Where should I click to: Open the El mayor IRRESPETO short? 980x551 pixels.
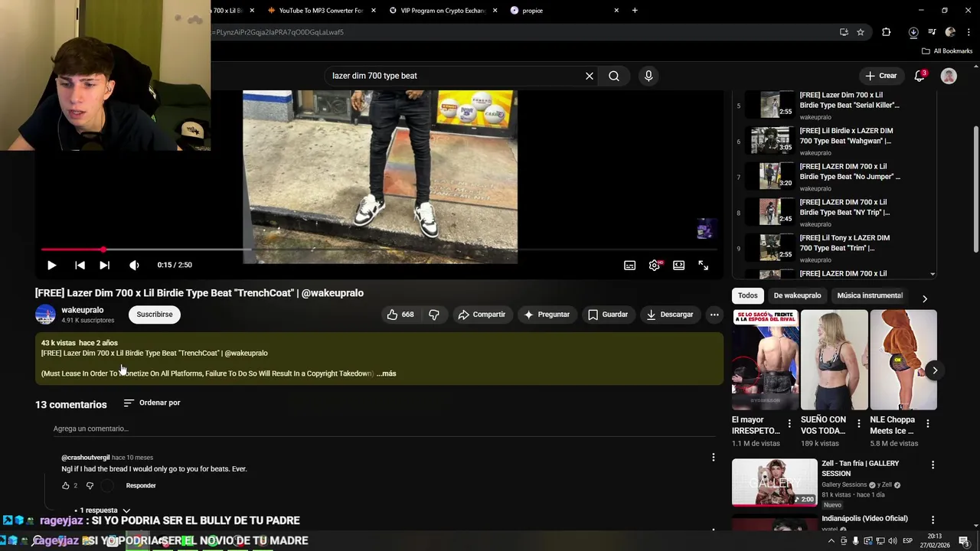[x=765, y=360]
